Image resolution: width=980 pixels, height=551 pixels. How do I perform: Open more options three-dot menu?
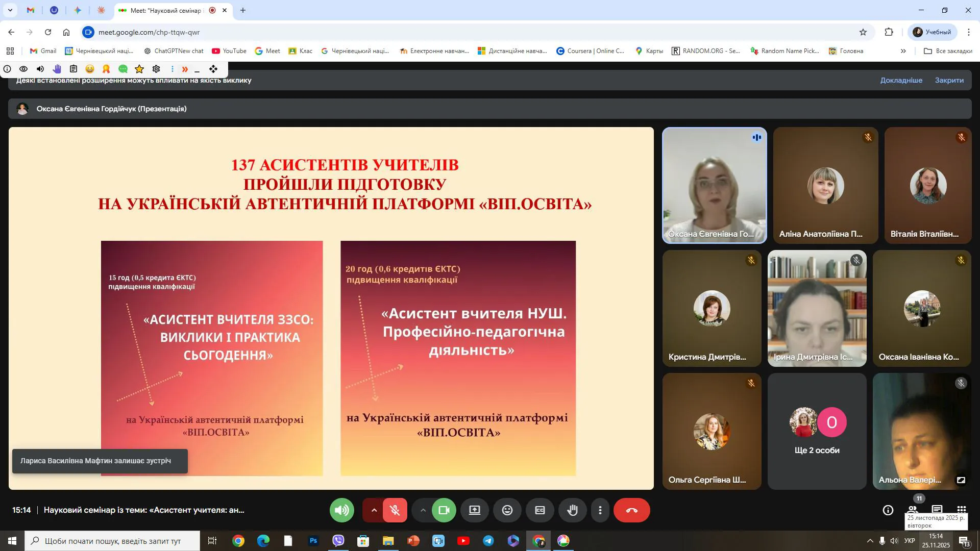(600, 510)
